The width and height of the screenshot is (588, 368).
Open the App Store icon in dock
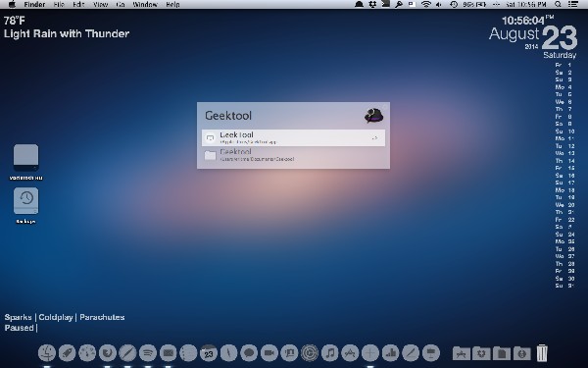click(x=351, y=353)
